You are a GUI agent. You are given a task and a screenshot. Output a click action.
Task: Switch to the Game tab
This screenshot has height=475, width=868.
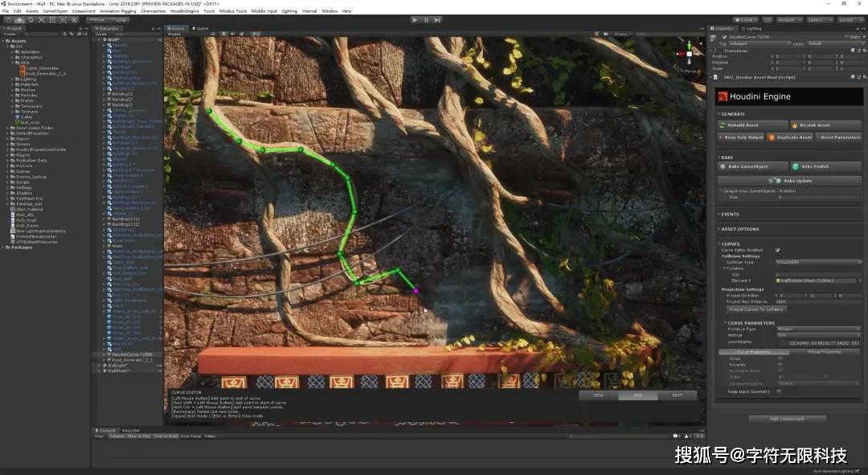tap(201, 28)
